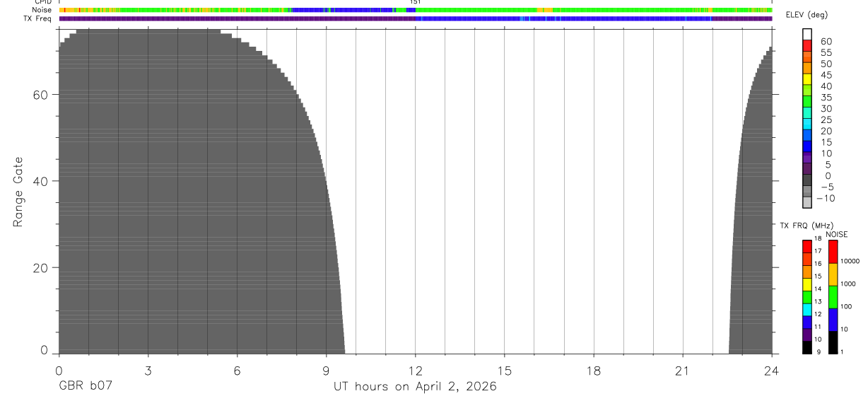Click the cyan 12–13 MHz TX FRQ swatch

(x=807, y=309)
